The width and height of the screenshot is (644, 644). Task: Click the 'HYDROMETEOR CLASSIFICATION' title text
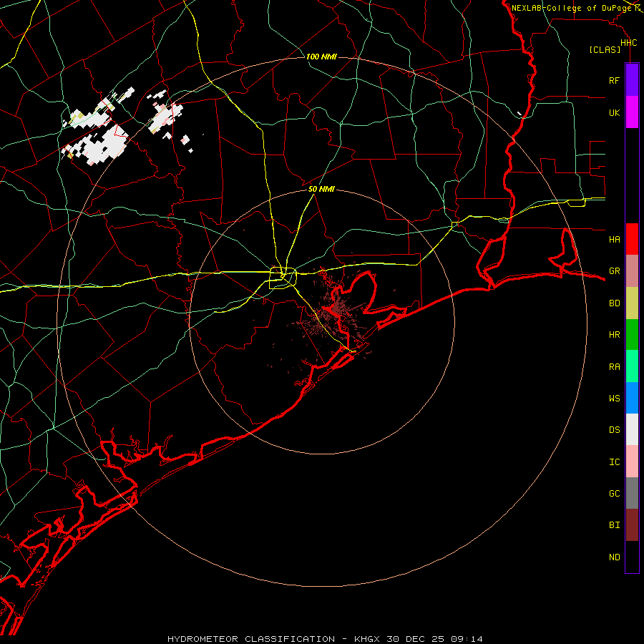pyautogui.click(x=251, y=639)
